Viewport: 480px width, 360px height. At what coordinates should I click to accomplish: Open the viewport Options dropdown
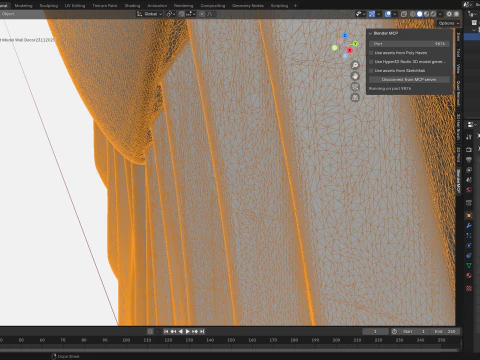point(448,23)
